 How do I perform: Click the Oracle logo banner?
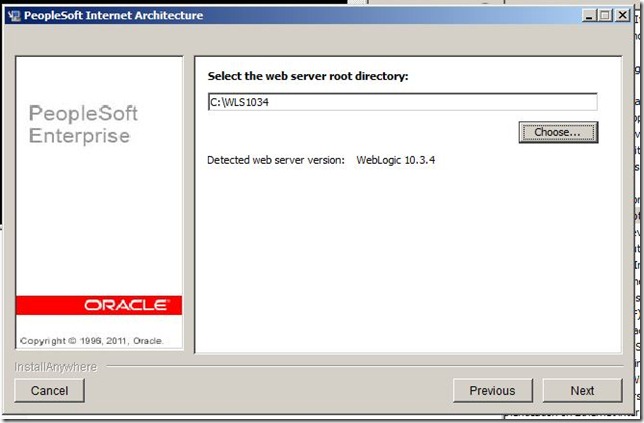coord(99,305)
